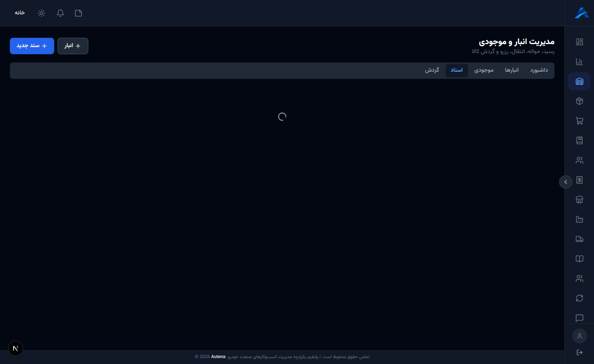Open the chat message bubble icon
This screenshot has height=364, width=594.
(579, 318)
